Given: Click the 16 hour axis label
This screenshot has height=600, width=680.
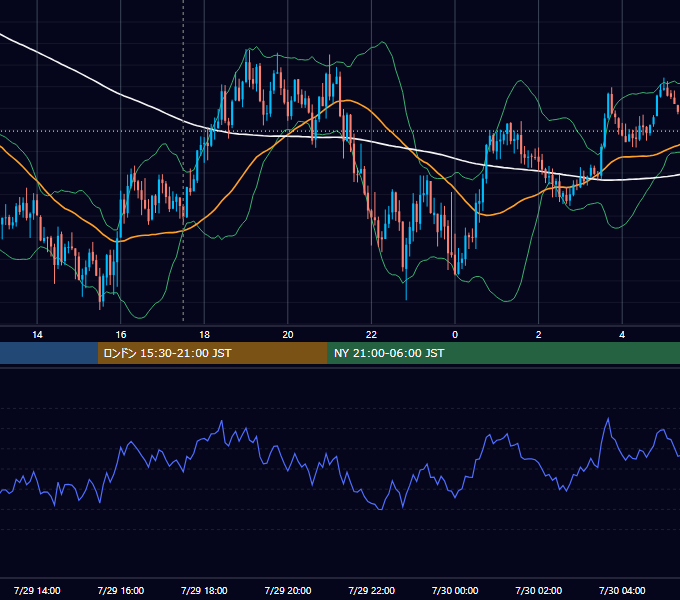Looking at the screenshot, I should [x=121, y=335].
